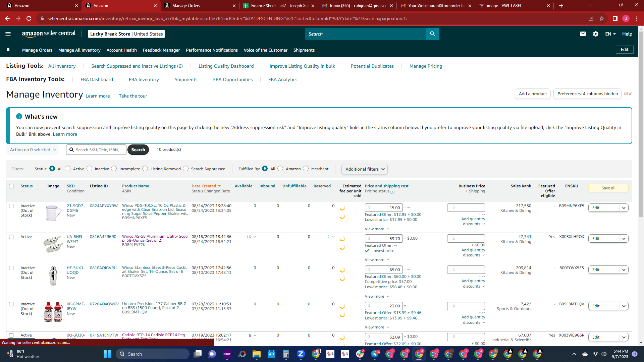Image resolution: width=644 pixels, height=362 pixels.
Task: Tick the select-all checkbox in table header
Action: [11, 186]
